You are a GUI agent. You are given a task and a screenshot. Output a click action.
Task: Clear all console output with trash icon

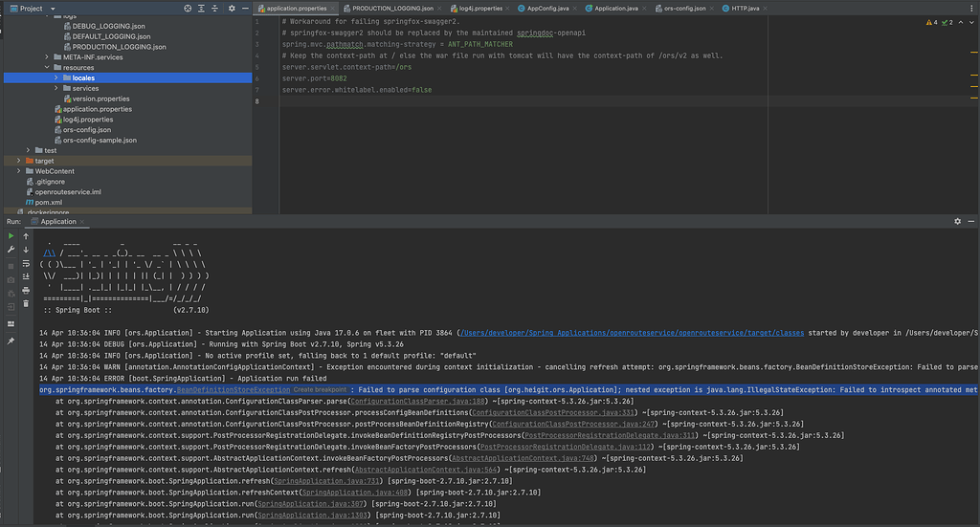[x=26, y=303]
